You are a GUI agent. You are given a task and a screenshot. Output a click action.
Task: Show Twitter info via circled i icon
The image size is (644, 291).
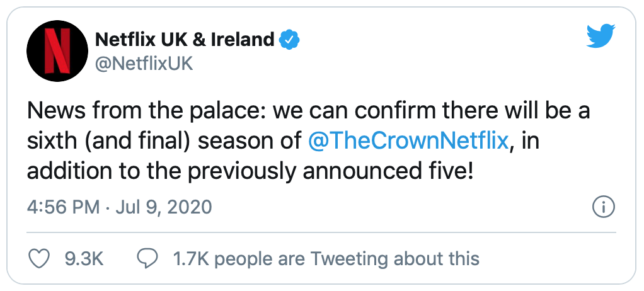tap(604, 207)
